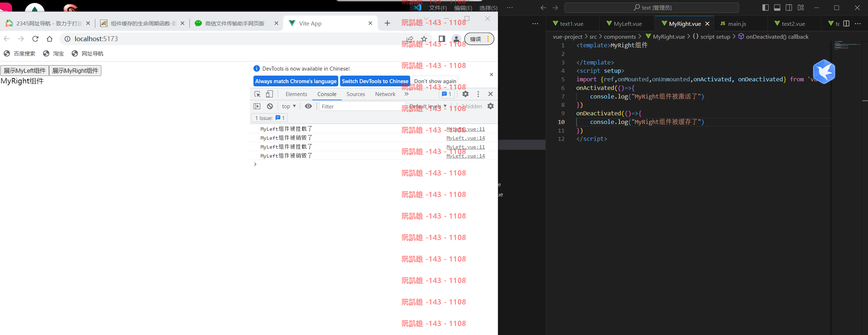Open the first MyLeft.vue:14 source link
The height and width of the screenshot is (335, 868).
click(x=465, y=138)
